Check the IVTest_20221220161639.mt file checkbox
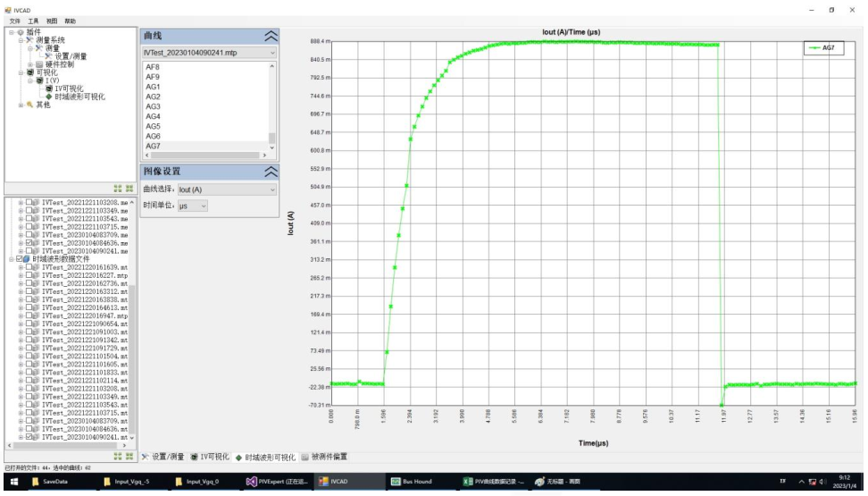This screenshot has width=868, height=496. (29, 267)
